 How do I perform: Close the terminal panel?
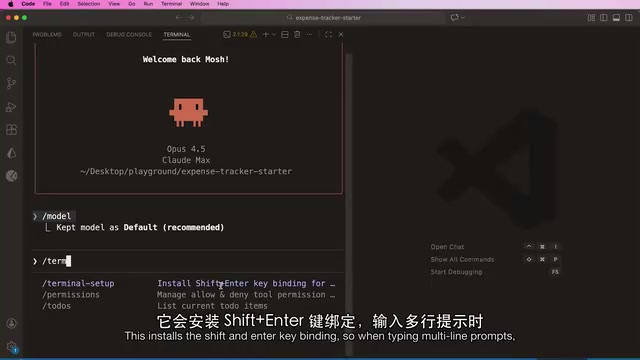341,35
